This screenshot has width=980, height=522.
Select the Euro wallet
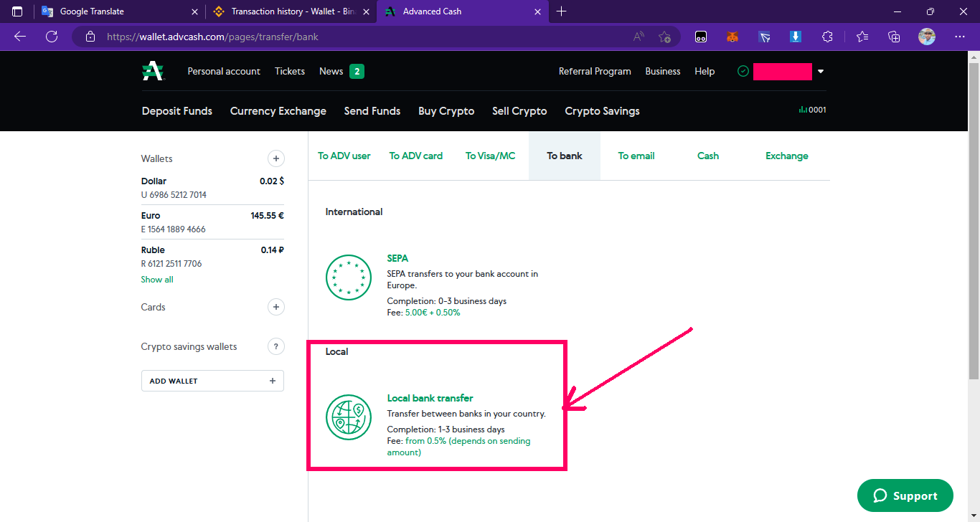[x=212, y=222]
